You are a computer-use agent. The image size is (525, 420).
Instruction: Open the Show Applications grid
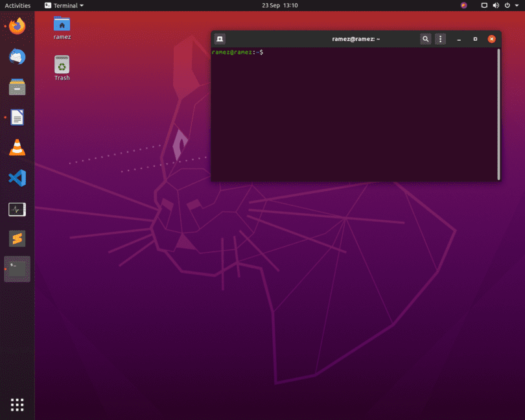(x=17, y=404)
